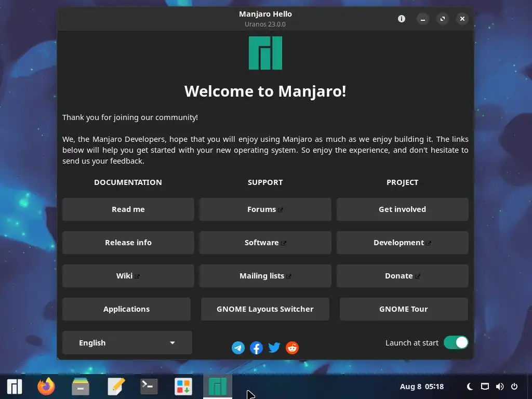This screenshot has width=532, height=399.
Task: Minimize the Manjaro Hello window
Action: click(423, 19)
